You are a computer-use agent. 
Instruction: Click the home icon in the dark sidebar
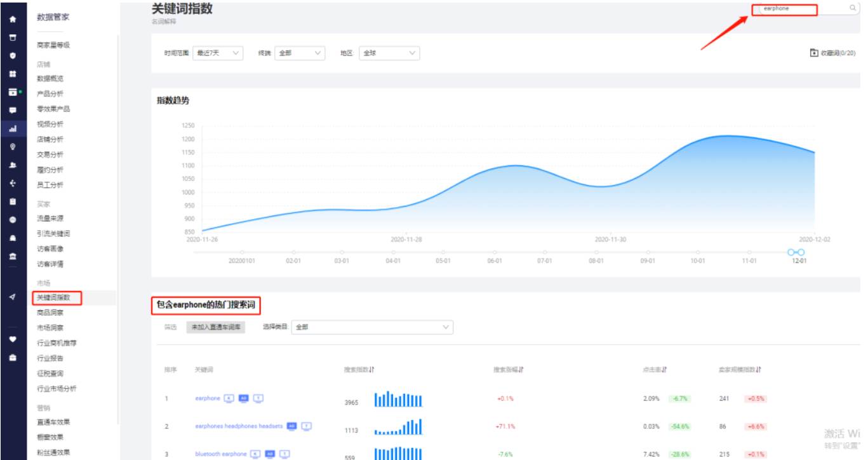pos(13,20)
